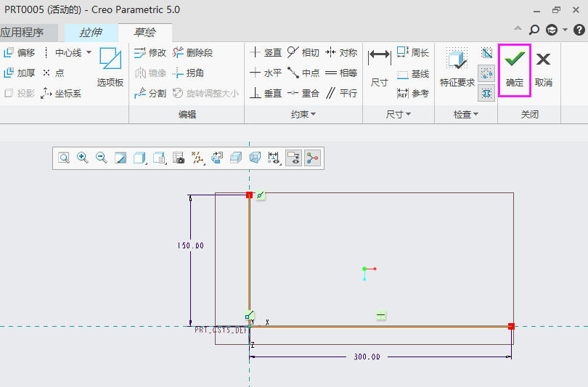Screen dimensions: 588x387
Task: Click the Zoom In magnifier icon
Action: (83, 158)
